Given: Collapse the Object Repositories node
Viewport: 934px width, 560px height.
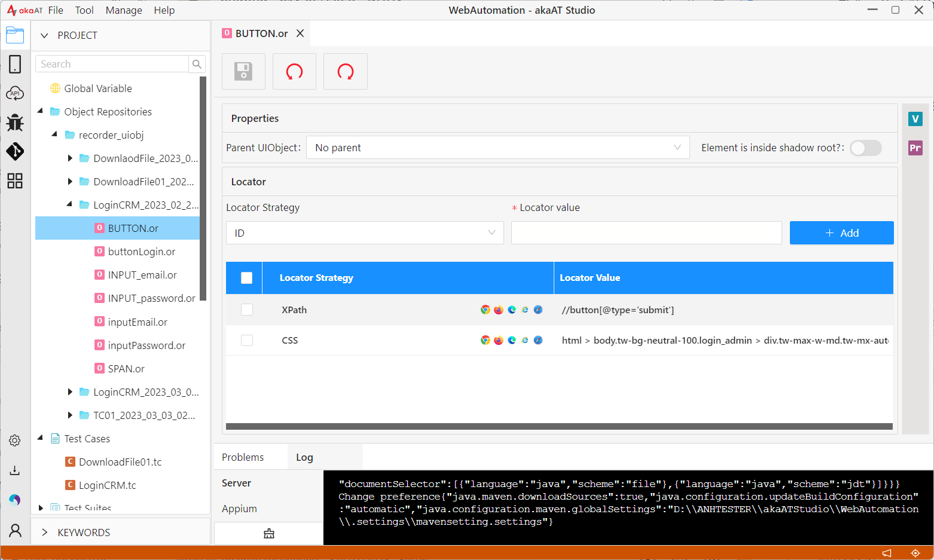Looking at the screenshot, I should click(40, 111).
